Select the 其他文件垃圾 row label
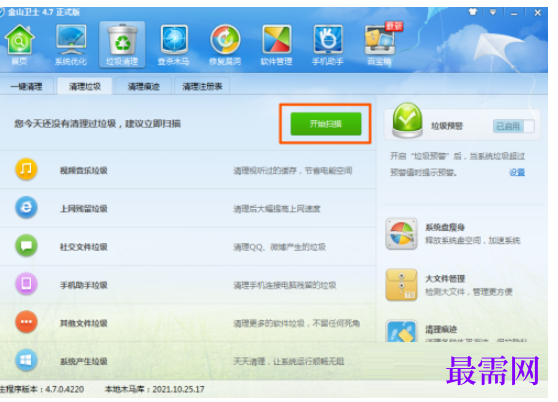The width and height of the screenshot is (558, 402). pos(84,323)
